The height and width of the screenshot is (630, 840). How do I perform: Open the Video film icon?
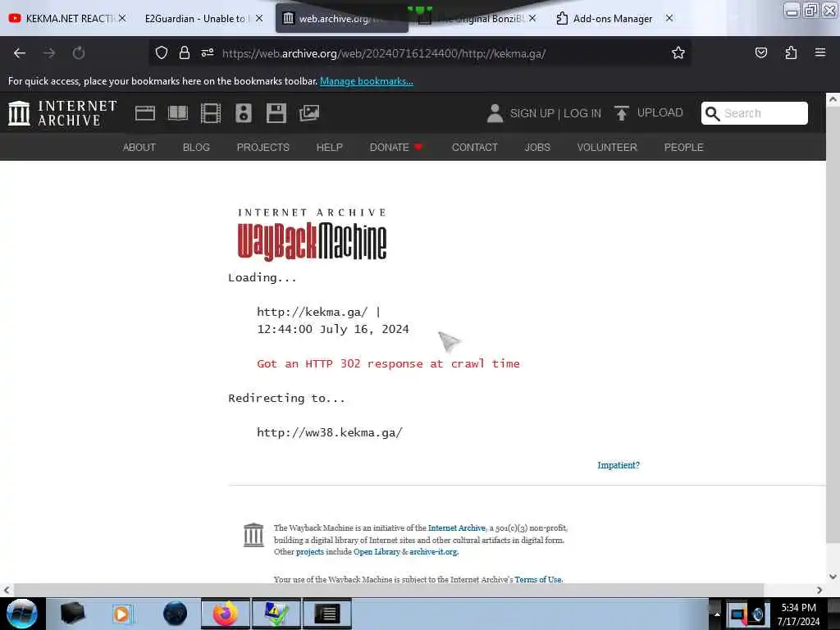[x=211, y=113]
